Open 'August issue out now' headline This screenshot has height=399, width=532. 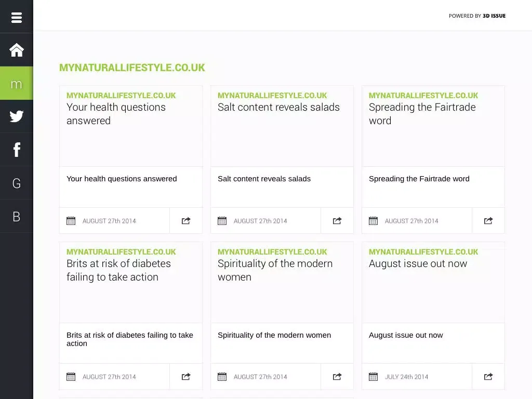(x=418, y=263)
